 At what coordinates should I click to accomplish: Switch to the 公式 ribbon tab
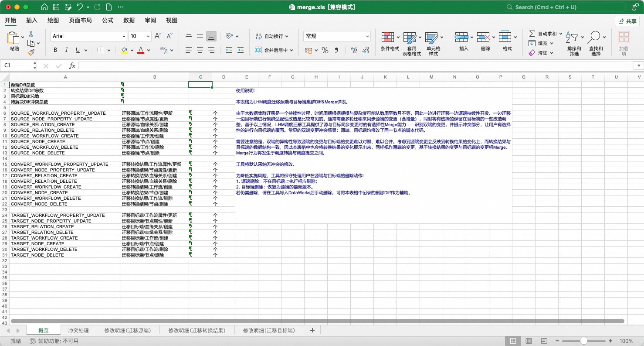coord(107,20)
